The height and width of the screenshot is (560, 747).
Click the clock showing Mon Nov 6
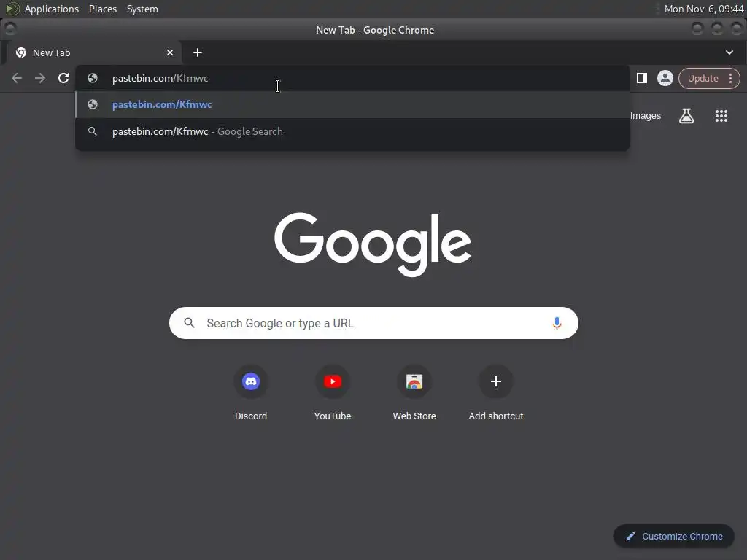[704, 9]
